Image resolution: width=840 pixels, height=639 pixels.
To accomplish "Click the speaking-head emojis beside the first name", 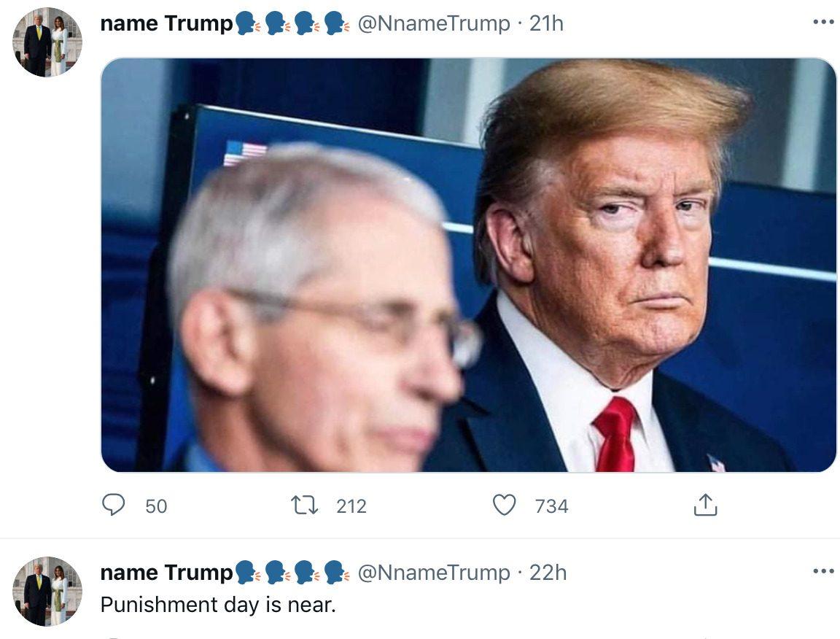I will pyautogui.click(x=292, y=24).
